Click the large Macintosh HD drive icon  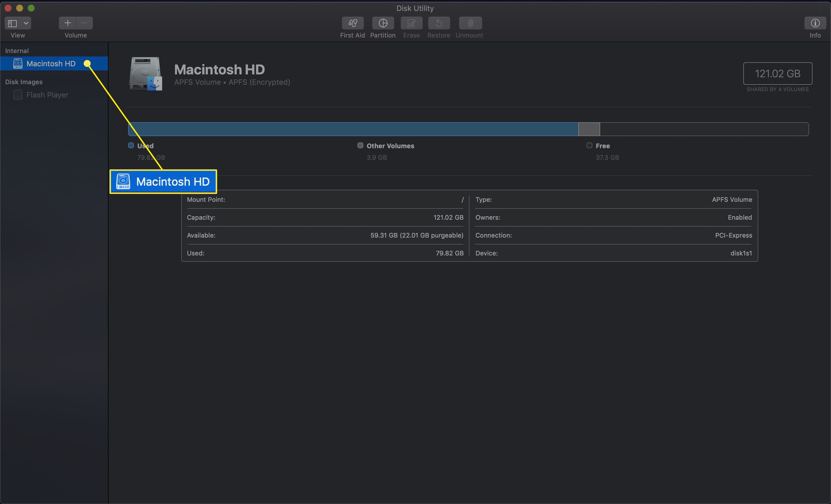click(x=146, y=74)
